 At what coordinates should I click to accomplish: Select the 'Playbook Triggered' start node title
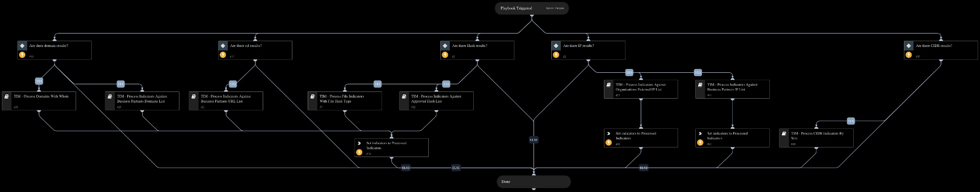point(516,8)
